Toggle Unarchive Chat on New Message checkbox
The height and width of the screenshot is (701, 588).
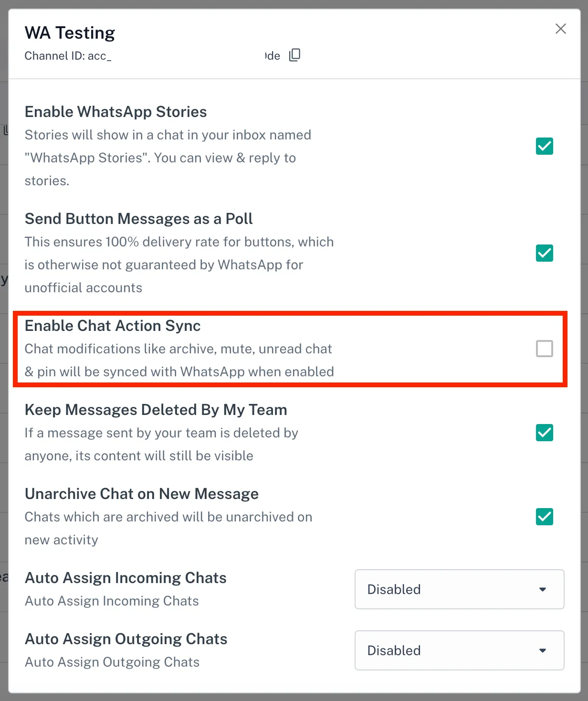point(544,517)
